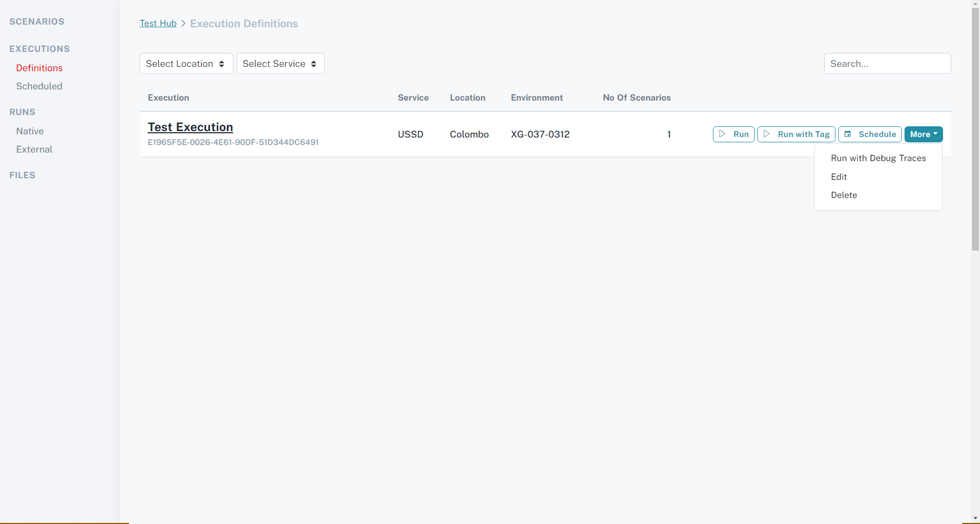Viewport: 980px width, 524px height.
Task: Open the Test Execution definition link
Action: pos(190,127)
